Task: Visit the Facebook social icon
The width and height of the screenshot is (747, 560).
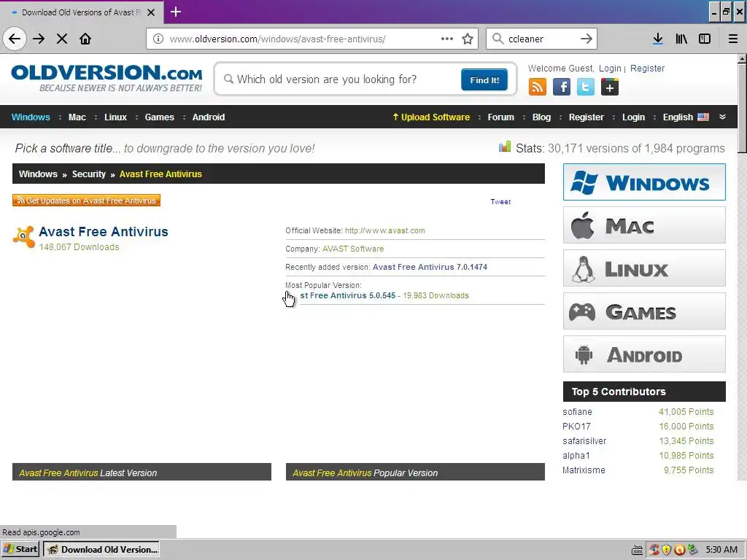Action: click(x=562, y=87)
